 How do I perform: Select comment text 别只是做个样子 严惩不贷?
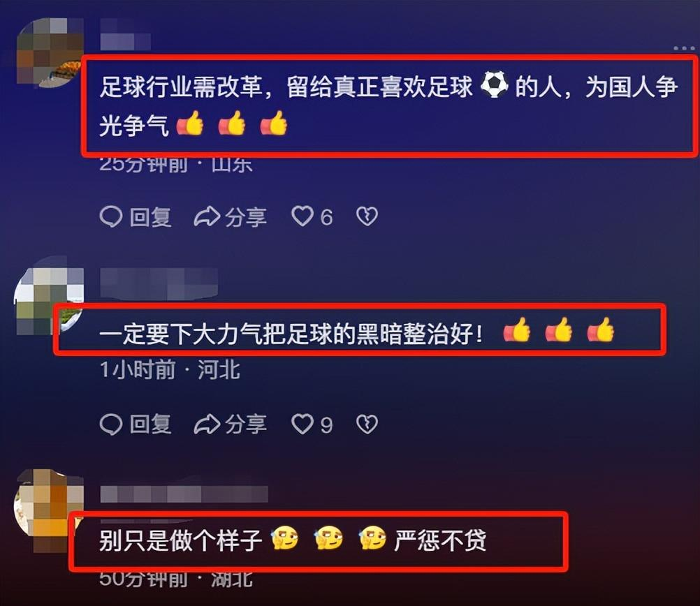[293, 540]
